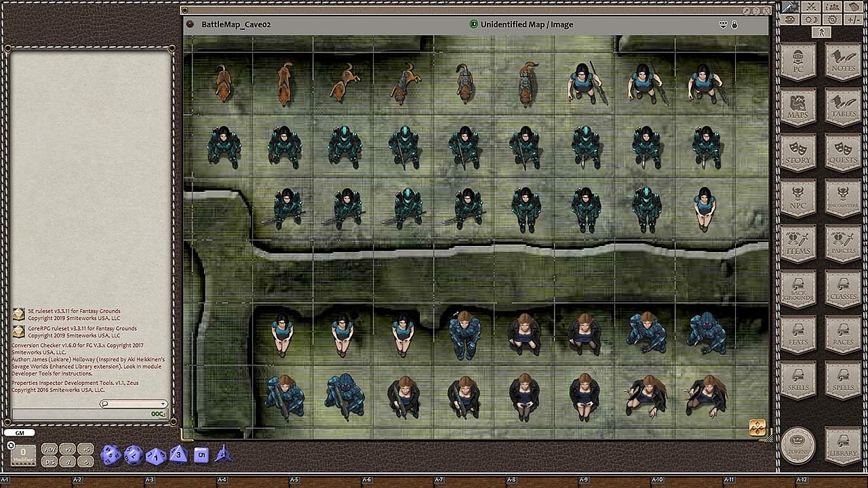Open the token link icon on map

click(x=757, y=428)
